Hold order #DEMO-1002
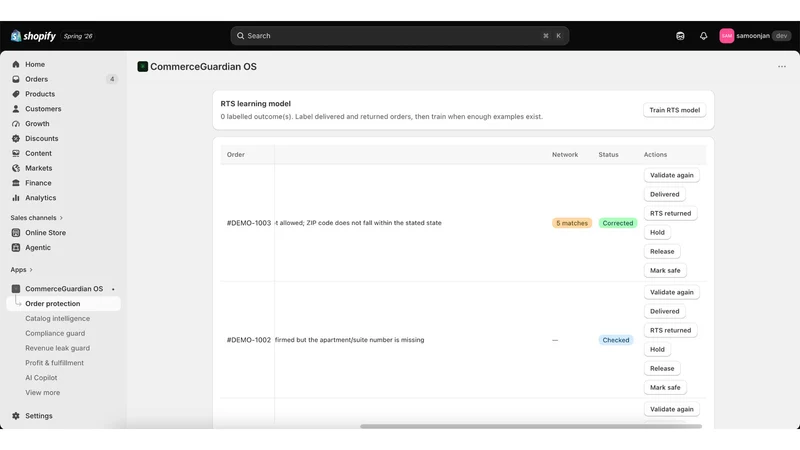The width and height of the screenshot is (800, 450). point(657,349)
